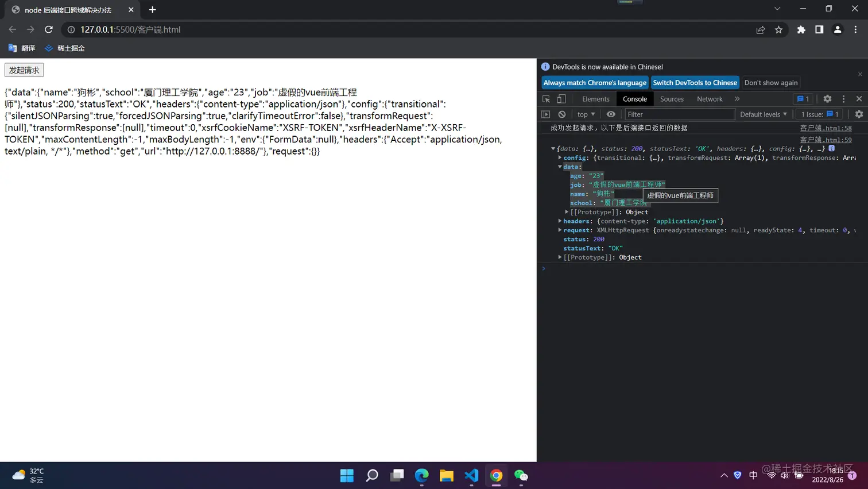Open Visual Studio Code from taskbar
The height and width of the screenshot is (489, 868).
click(471, 475)
